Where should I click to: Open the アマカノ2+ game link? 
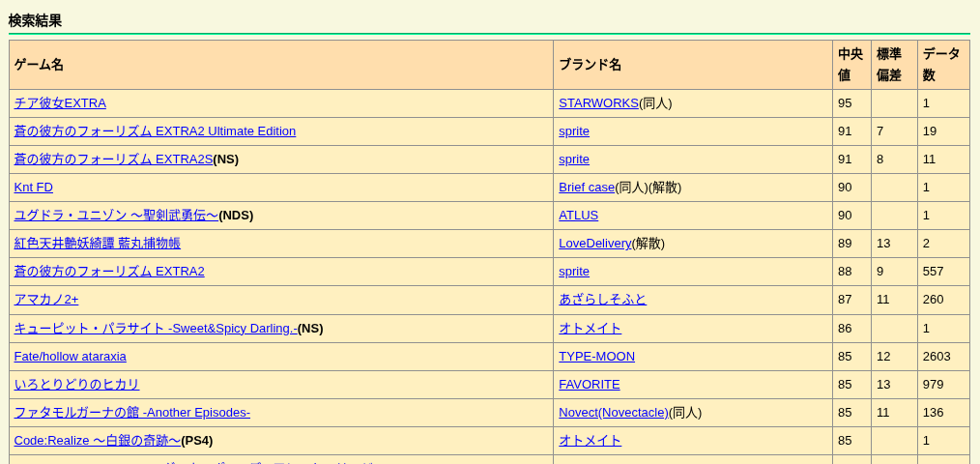[46, 300]
